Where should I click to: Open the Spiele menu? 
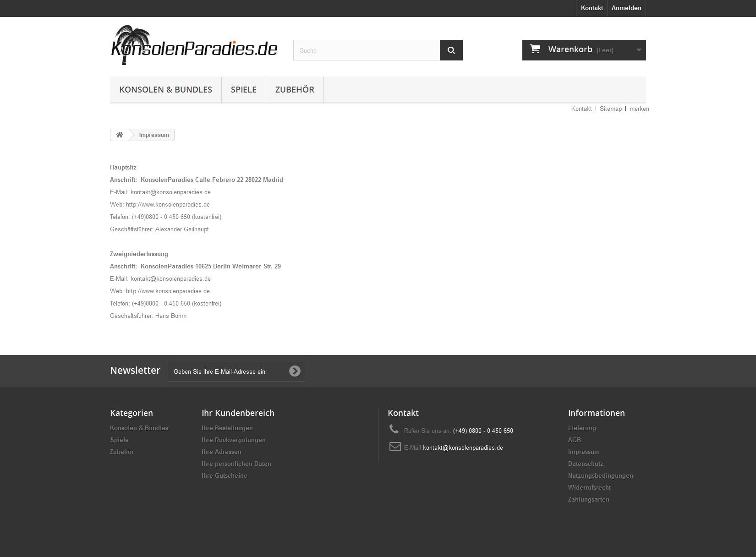244,90
